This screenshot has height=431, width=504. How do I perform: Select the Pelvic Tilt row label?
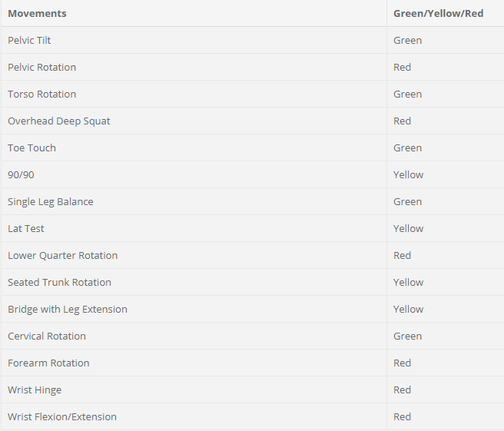(x=29, y=41)
